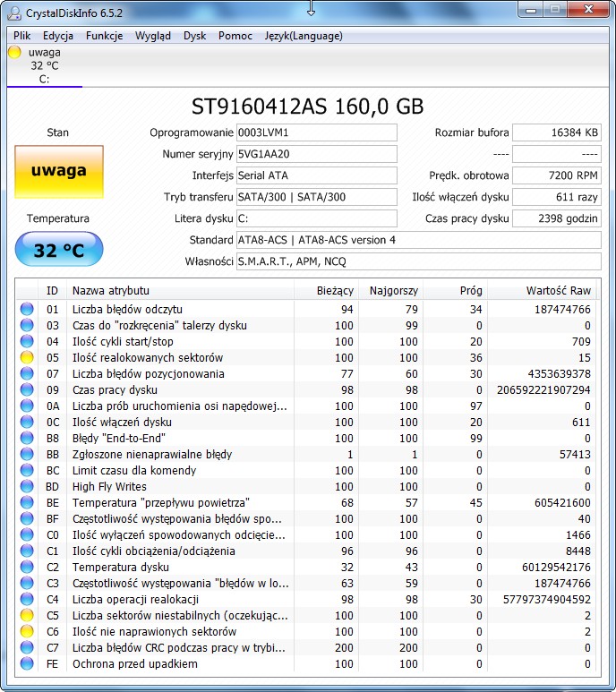Click the blue status icon for attribute C3

coord(27,583)
